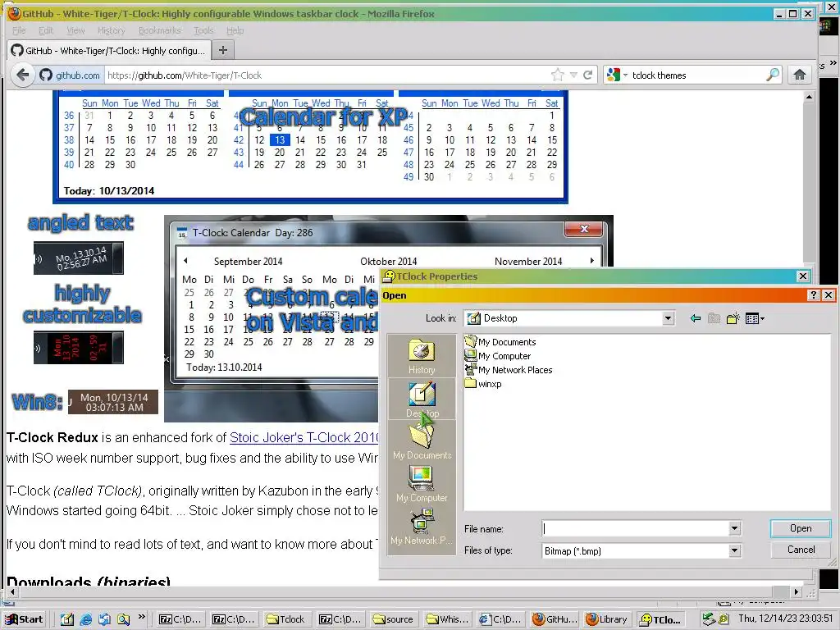The image size is (840, 630).
Task: Switch to TClo... taskbar button
Action: (x=660, y=619)
